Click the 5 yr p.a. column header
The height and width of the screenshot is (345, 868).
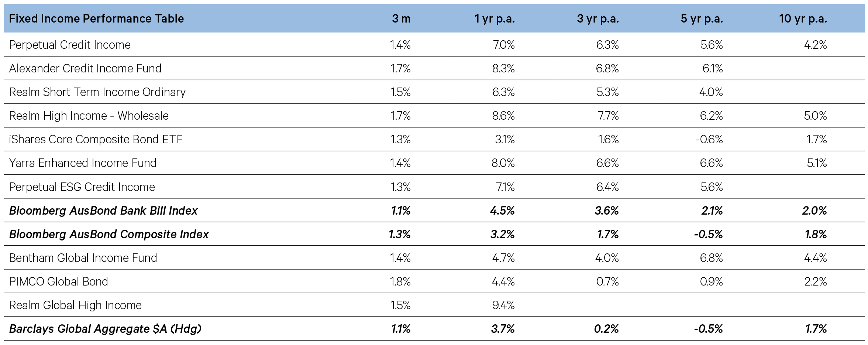pos(702,18)
